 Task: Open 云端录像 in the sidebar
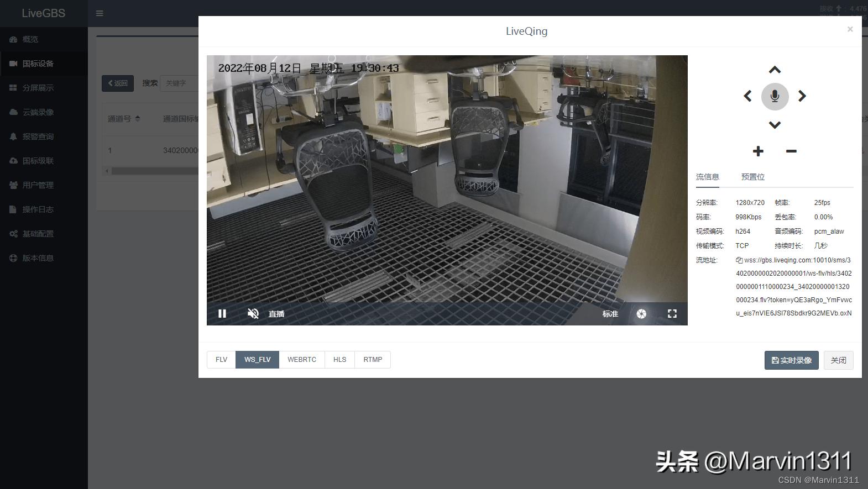[44, 112]
